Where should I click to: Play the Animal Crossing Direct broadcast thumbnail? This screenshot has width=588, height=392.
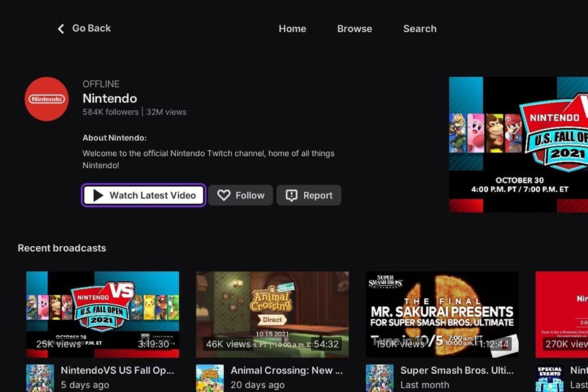272,314
